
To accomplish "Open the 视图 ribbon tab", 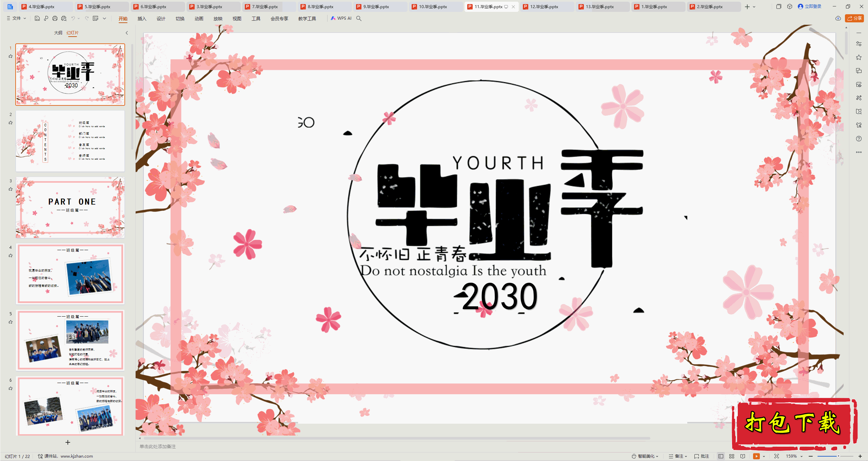I will [237, 19].
